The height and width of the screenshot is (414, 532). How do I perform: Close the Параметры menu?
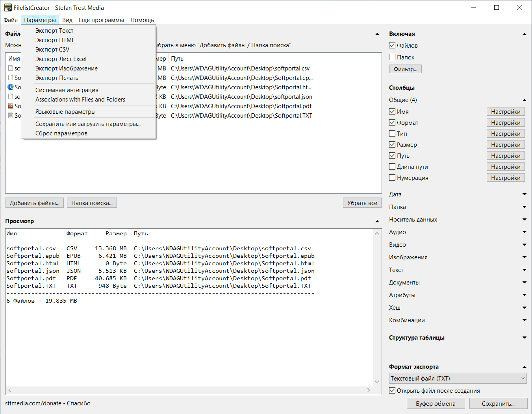(40, 20)
